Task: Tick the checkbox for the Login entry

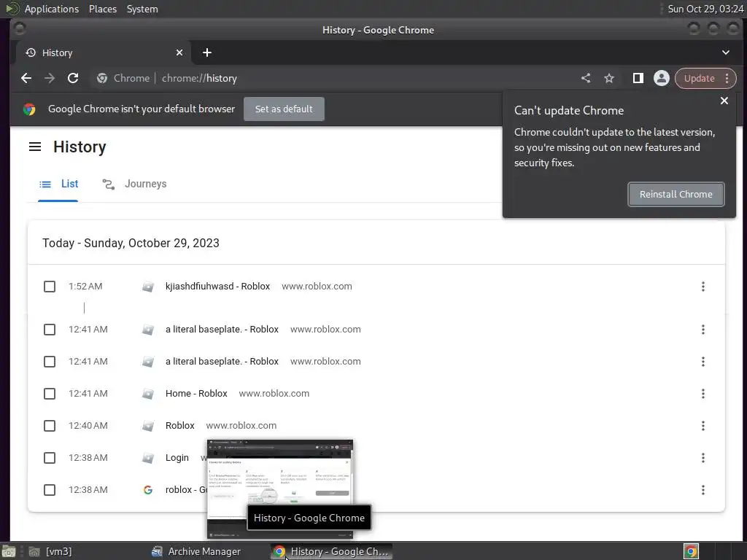Action: (50, 458)
